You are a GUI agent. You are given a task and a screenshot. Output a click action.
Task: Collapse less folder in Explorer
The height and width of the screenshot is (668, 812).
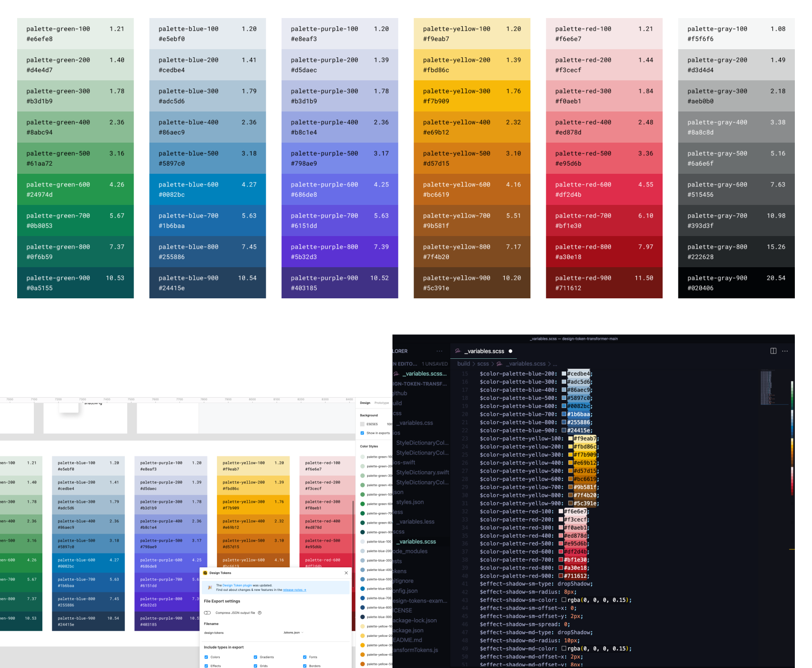pos(398,512)
